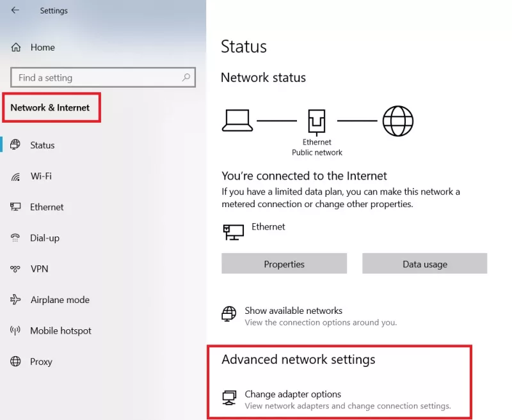Switch to Airplane mode settings

tap(60, 300)
